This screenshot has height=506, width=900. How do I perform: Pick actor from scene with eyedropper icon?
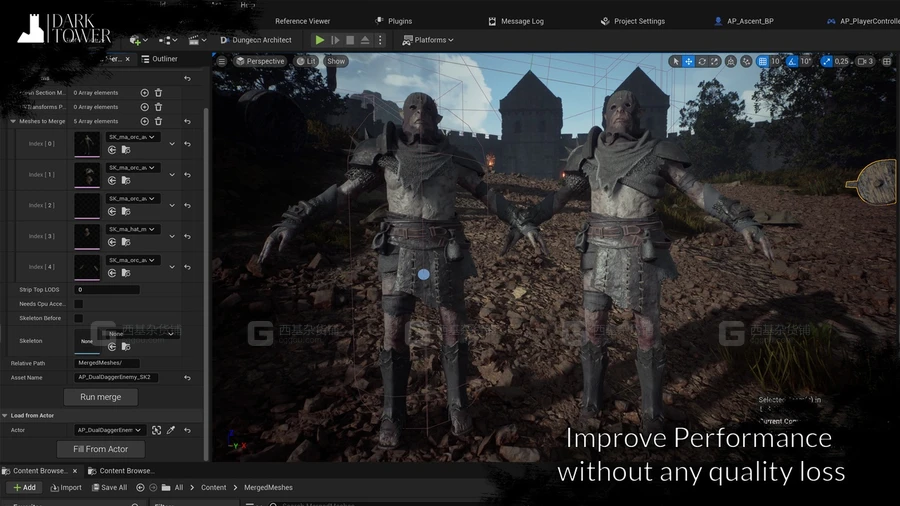[x=171, y=430]
